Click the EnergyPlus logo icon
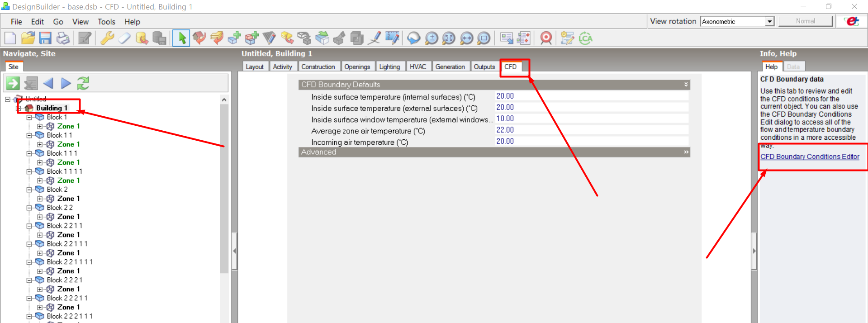 click(x=852, y=21)
